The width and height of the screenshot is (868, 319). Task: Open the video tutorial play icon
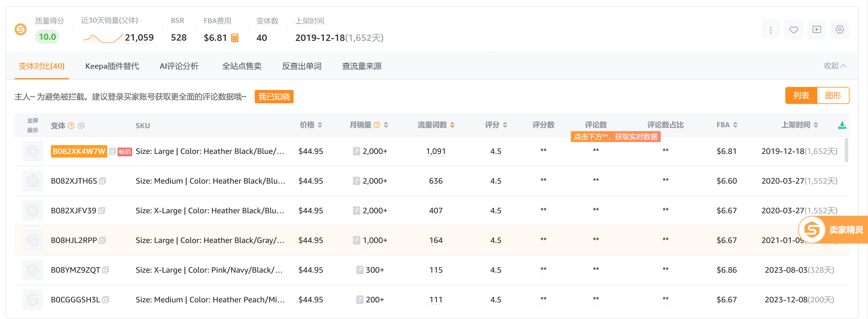tap(816, 30)
